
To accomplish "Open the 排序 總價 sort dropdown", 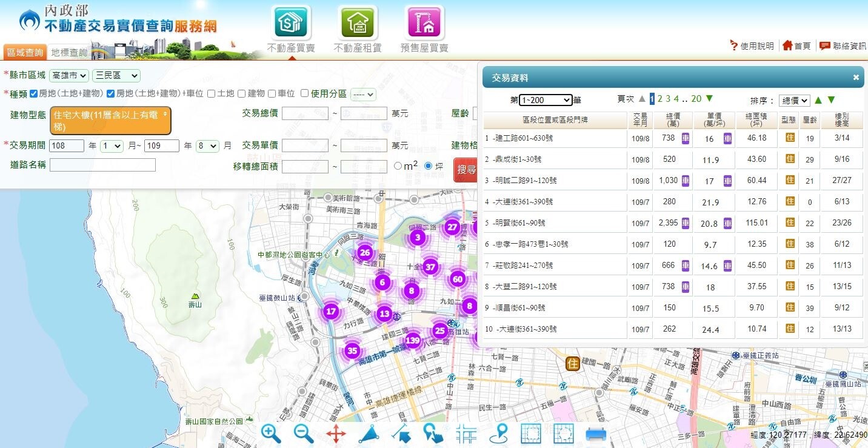I will click(795, 101).
